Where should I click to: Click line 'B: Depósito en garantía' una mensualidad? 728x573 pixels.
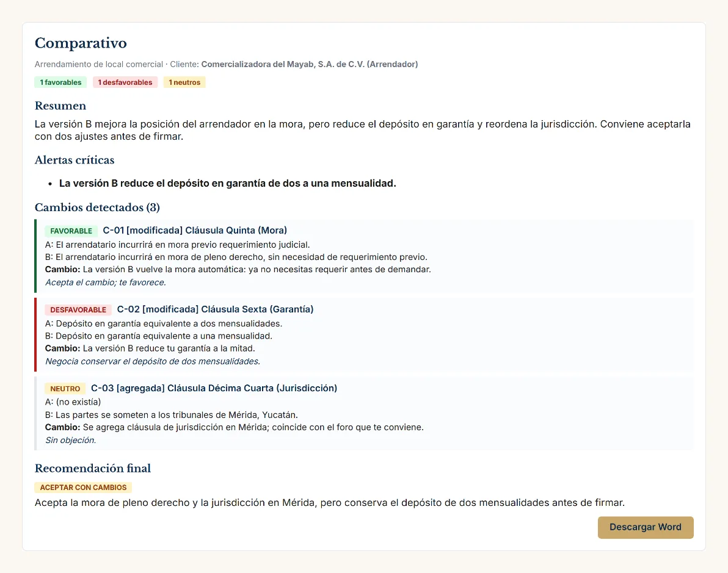pyautogui.click(x=159, y=336)
